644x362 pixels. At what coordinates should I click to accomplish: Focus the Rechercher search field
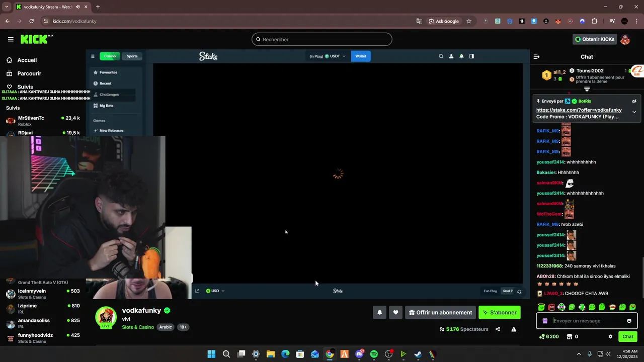point(322,39)
